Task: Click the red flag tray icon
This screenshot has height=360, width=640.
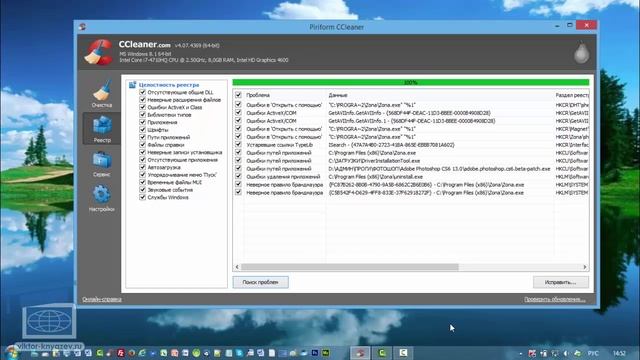Action: 532,353
